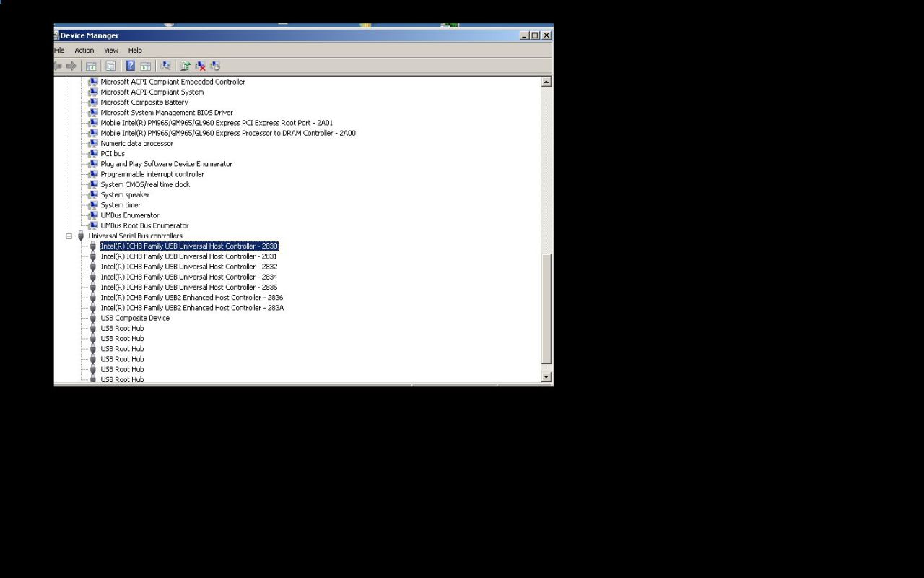Collapse the Universal Serial Bus controllers node
The image size is (924, 578).
[x=69, y=236]
